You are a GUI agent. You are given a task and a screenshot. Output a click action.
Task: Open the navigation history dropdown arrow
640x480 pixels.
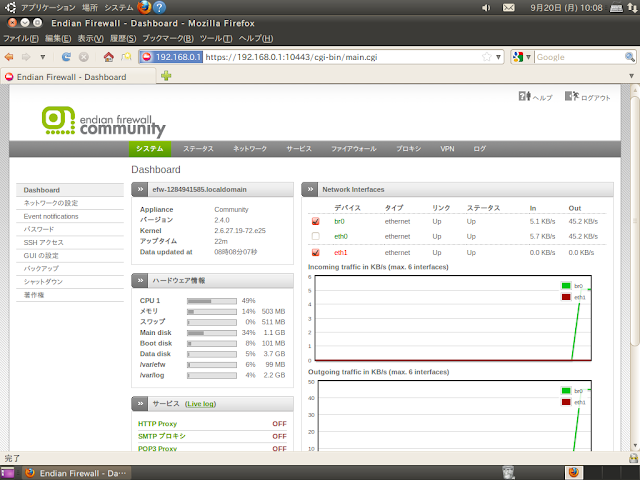[x=42, y=57]
